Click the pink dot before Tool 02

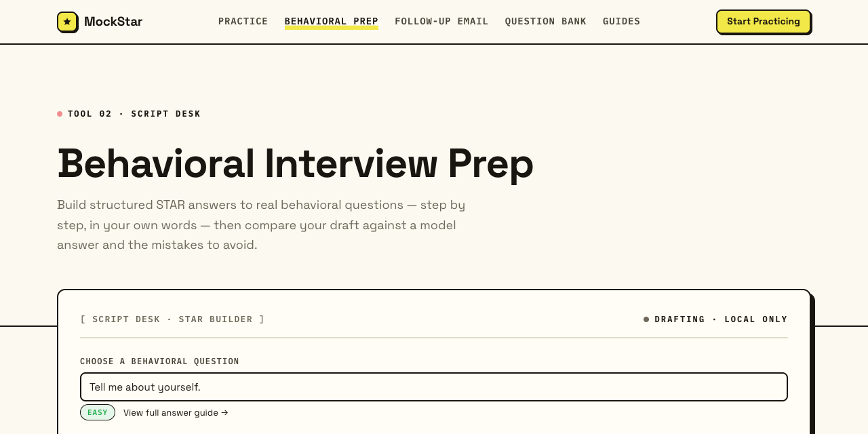[x=60, y=114]
